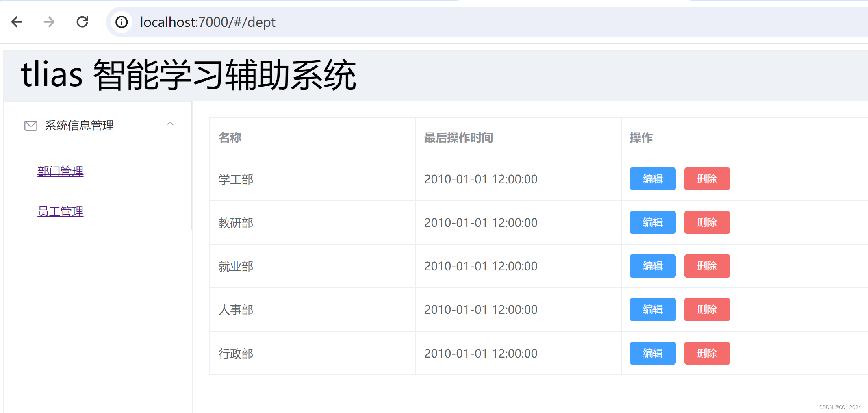Edit the 学工部 department
The width and height of the screenshot is (868, 413).
pos(653,179)
